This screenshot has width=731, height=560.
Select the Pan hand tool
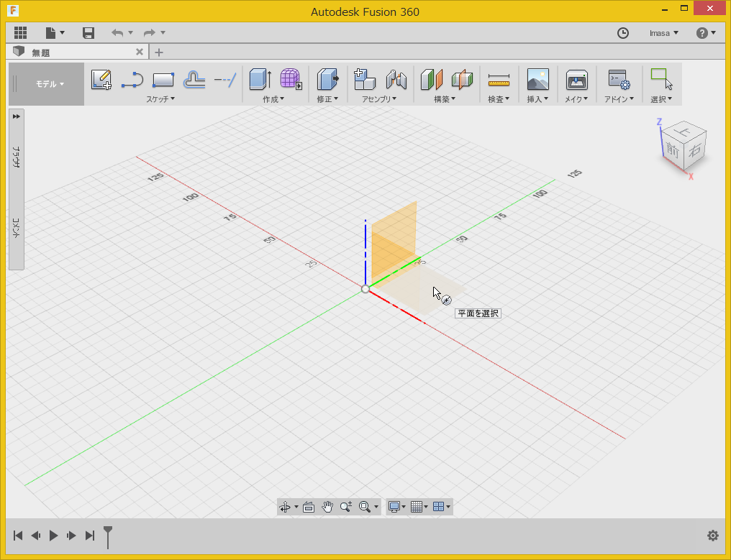click(328, 507)
